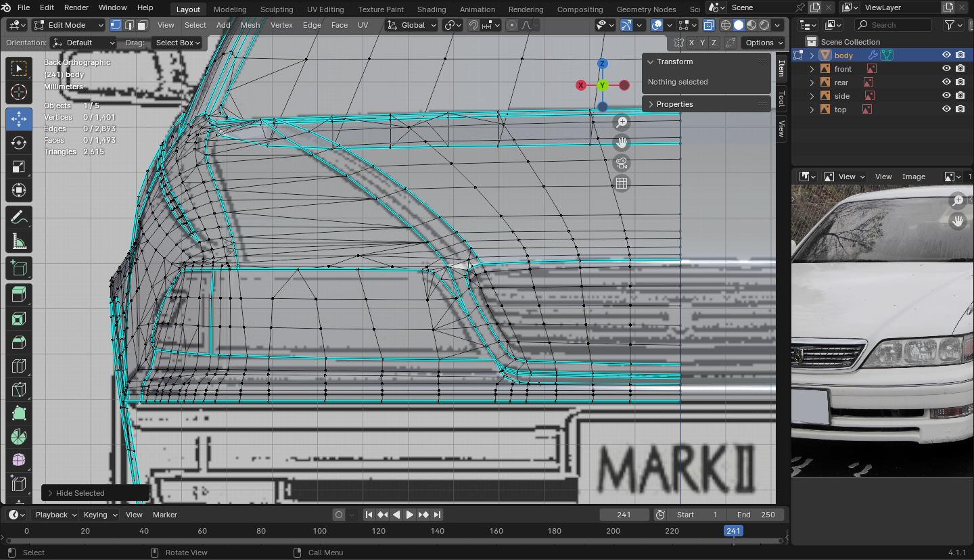The width and height of the screenshot is (974, 560).
Task: Click the viewport zoom magnifier icon
Action: point(622,122)
